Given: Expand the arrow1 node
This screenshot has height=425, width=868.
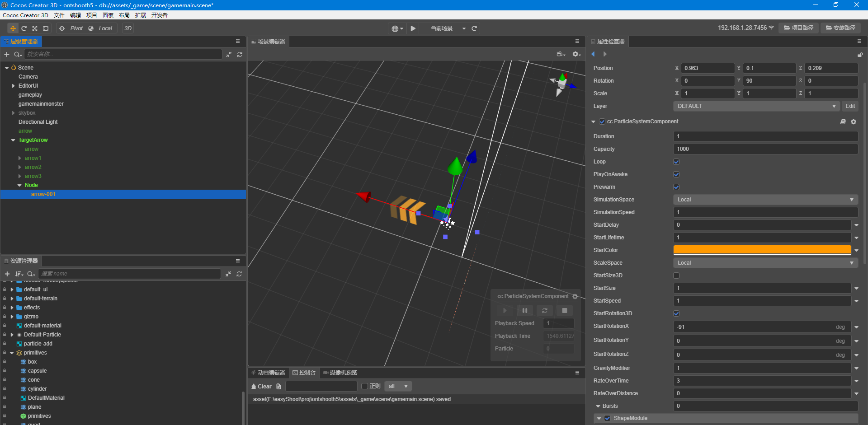Looking at the screenshot, I should click(x=19, y=158).
